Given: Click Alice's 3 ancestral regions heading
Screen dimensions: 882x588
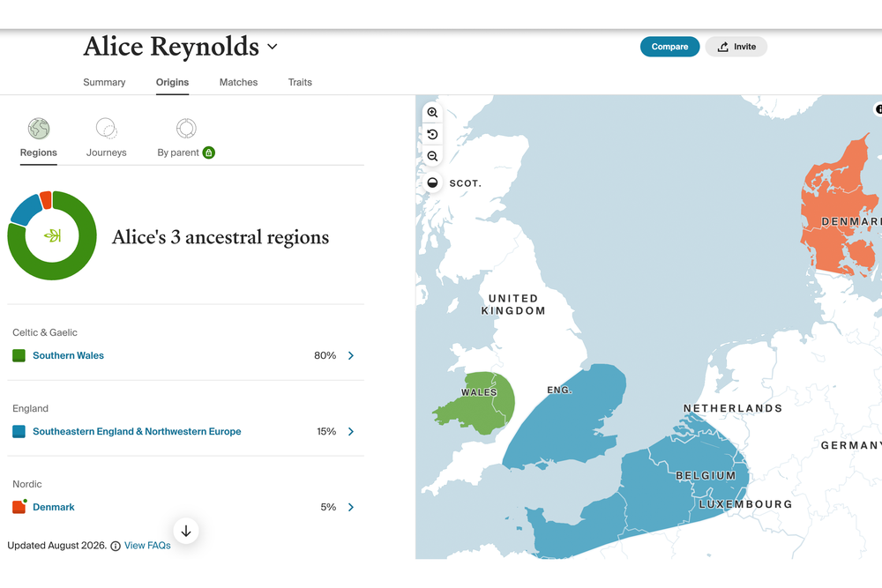Looking at the screenshot, I should point(220,237).
